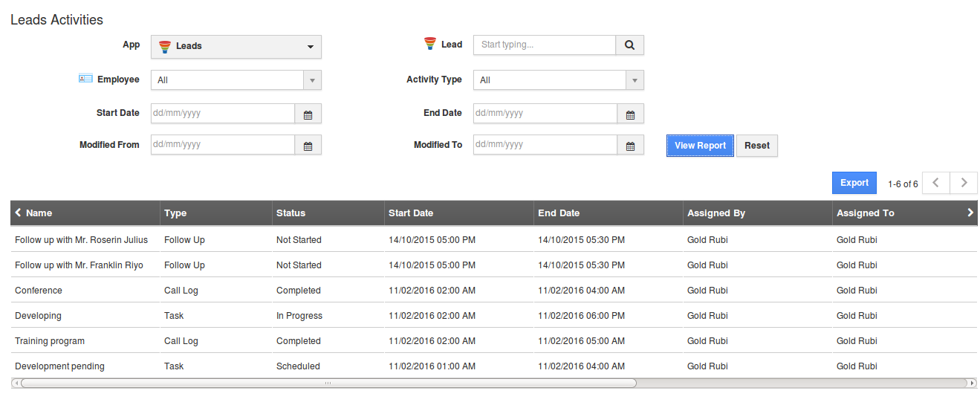Screen dimensions: 980x408
Task: Click the Lead search magnifier icon
Action: pos(629,45)
